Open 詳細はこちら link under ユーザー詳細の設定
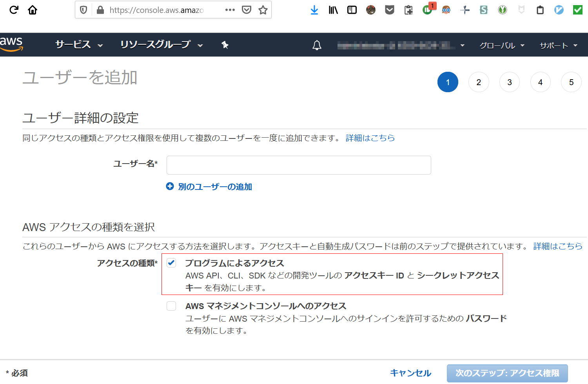Screen dimensions: 588x384 [x=370, y=138]
